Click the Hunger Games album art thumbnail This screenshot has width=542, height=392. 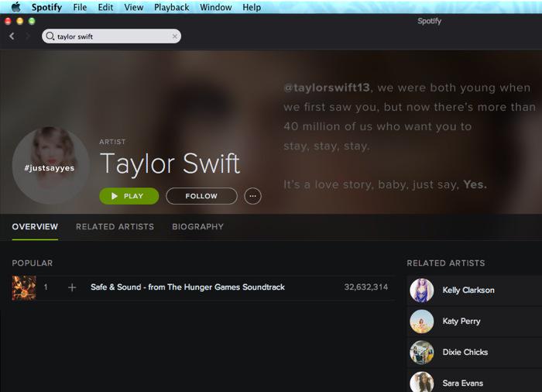24,287
